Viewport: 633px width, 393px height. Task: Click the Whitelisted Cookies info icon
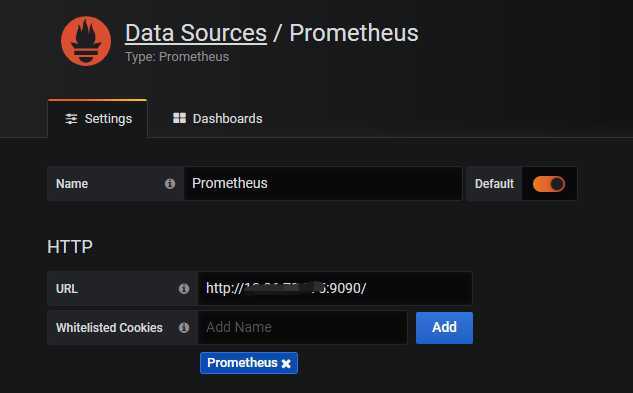(184, 327)
